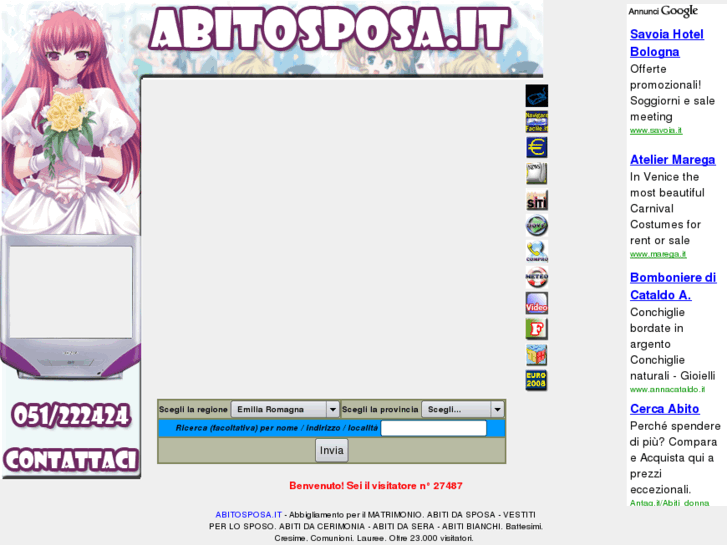Image resolution: width=727 pixels, height=545 pixels.
Task: Click the CONTATTACI button
Action: point(70,460)
